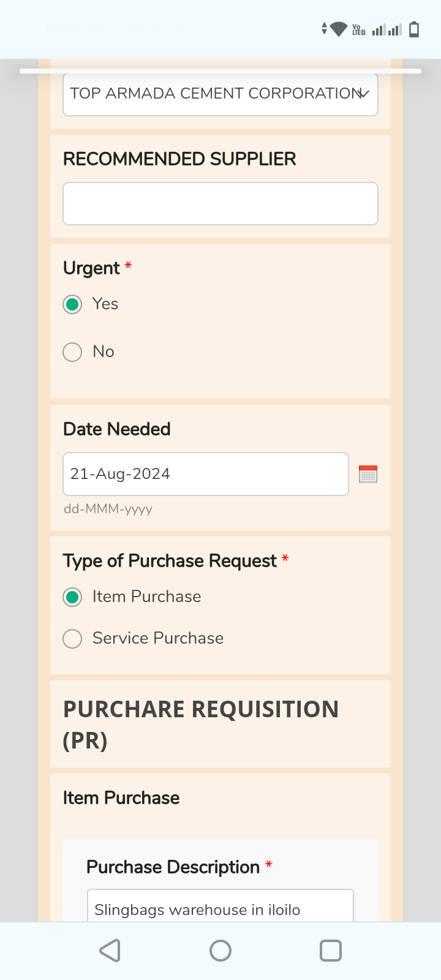Open the TOP ARMADA CEMENT CORPORATION dropdown

point(221,94)
